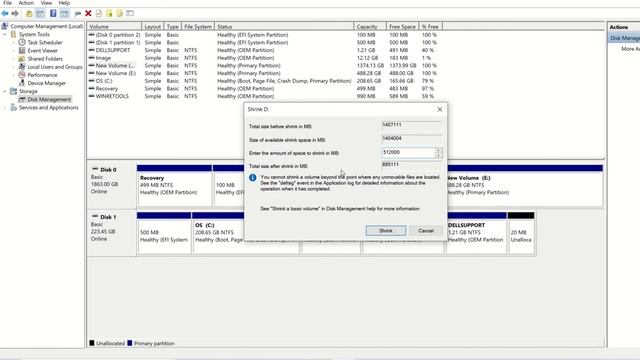Click the Recovery 499 MB NTFS partition on Disk 0
640x360 pixels.
click(174, 186)
